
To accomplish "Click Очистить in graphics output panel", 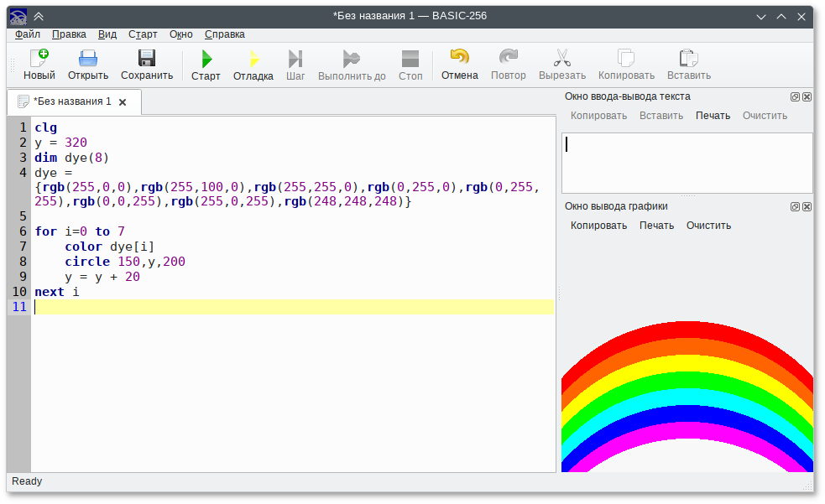I will tap(708, 226).
